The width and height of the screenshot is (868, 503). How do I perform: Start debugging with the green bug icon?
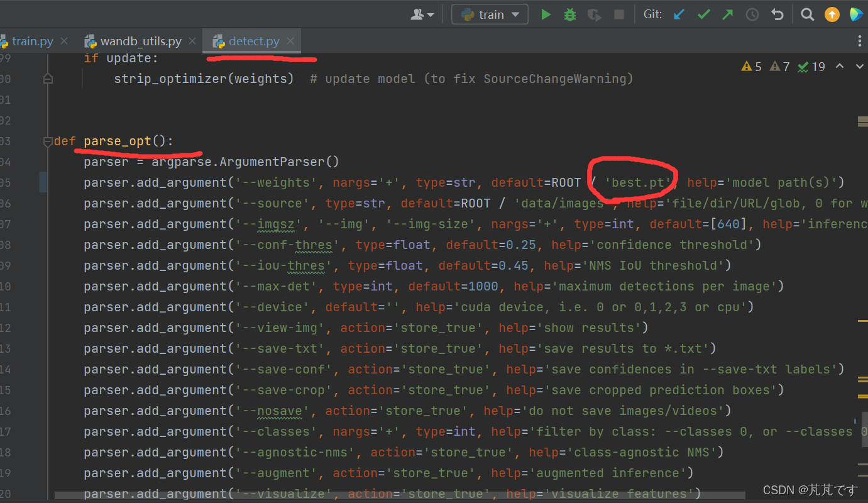570,14
